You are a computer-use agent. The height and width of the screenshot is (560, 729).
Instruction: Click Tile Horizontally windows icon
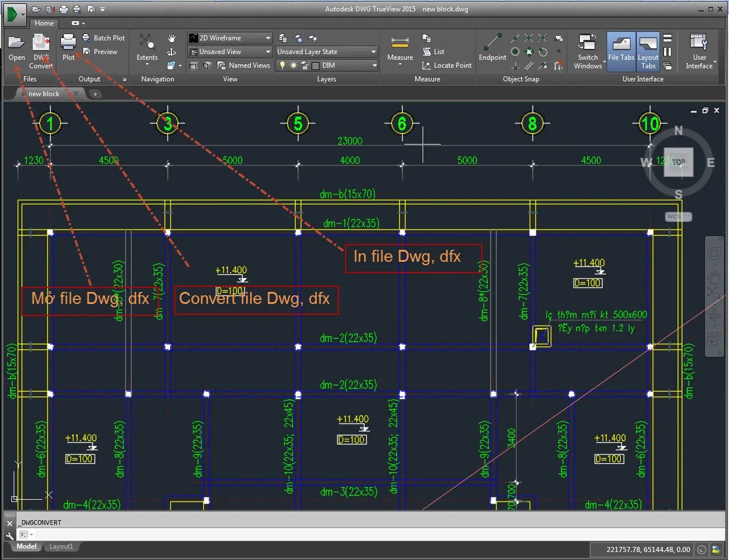tap(667, 38)
